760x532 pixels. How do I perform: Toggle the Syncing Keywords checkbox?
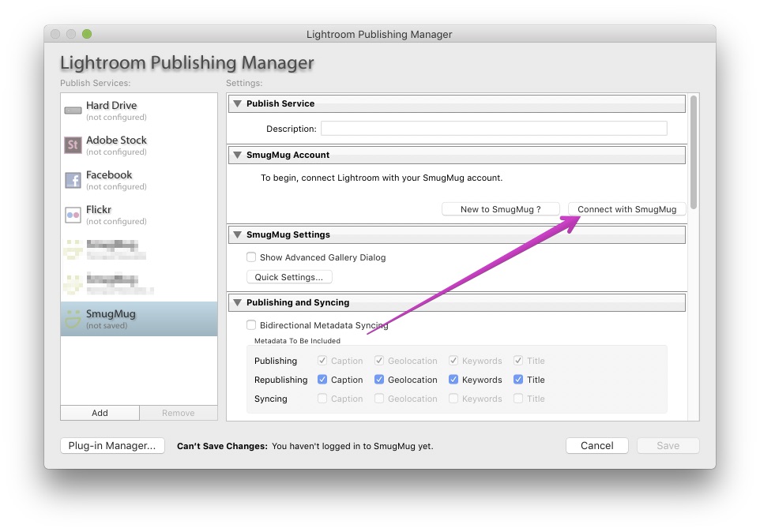(453, 399)
